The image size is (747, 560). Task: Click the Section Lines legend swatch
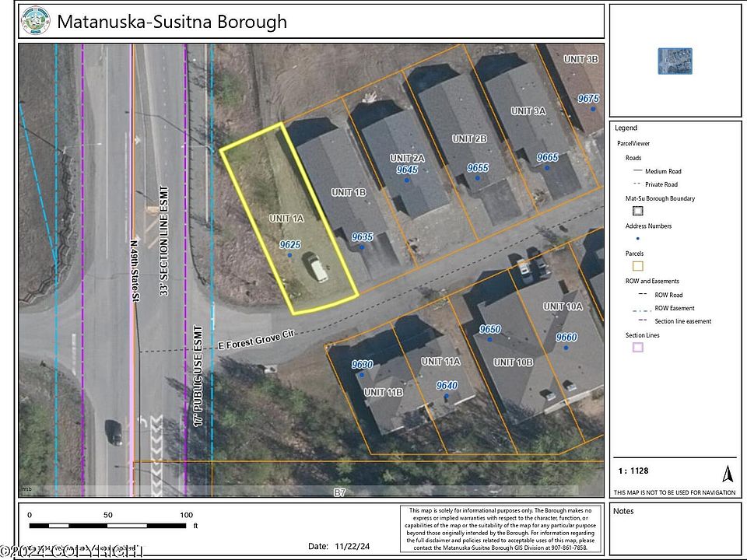click(637, 347)
